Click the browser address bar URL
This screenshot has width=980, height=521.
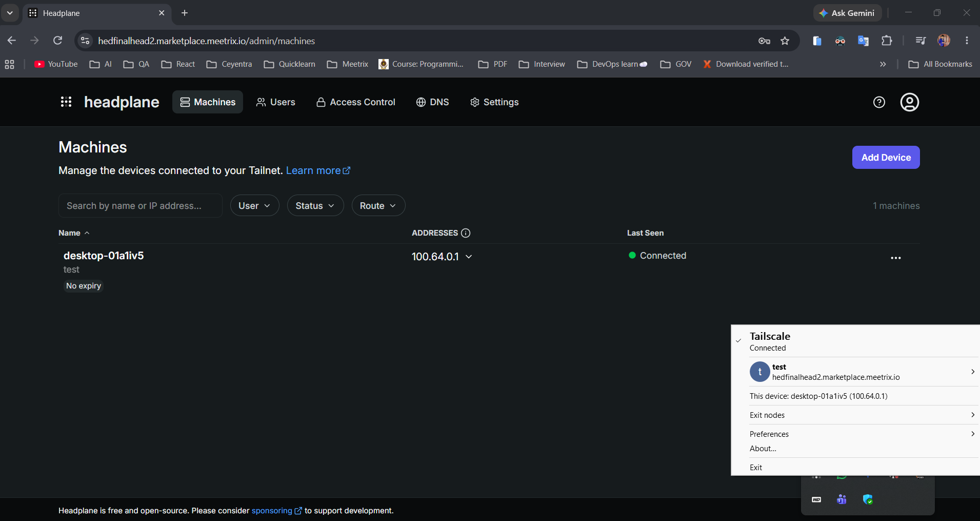(207, 41)
